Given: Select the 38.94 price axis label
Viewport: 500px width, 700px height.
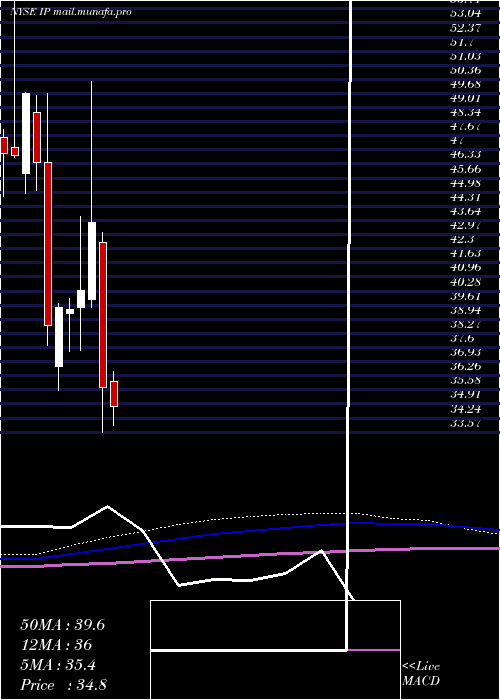Looking at the screenshot, I should (x=465, y=310).
